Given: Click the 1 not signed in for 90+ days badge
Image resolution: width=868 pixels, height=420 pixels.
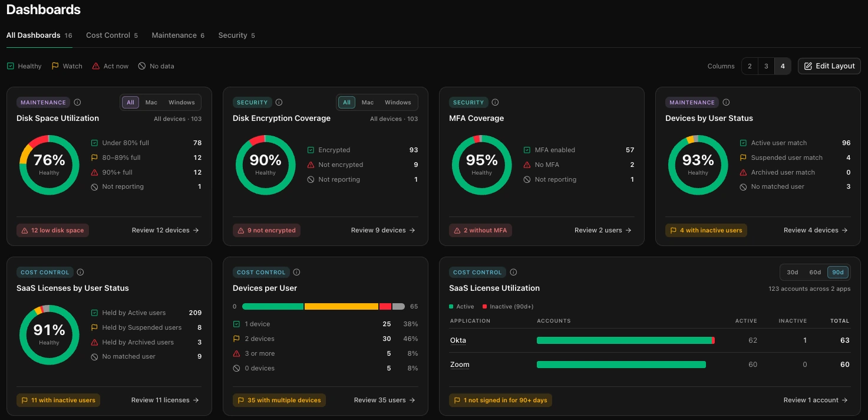Looking at the screenshot, I should (500, 400).
